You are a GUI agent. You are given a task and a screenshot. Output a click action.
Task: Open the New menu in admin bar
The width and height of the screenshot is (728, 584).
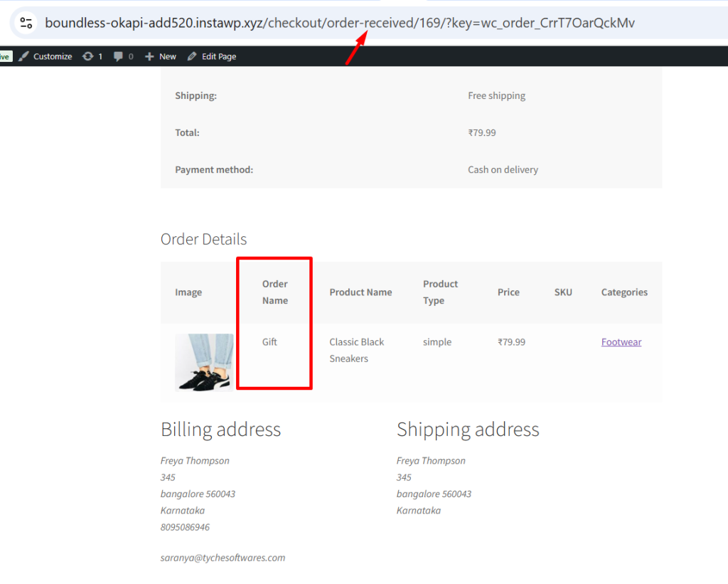tap(161, 56)
